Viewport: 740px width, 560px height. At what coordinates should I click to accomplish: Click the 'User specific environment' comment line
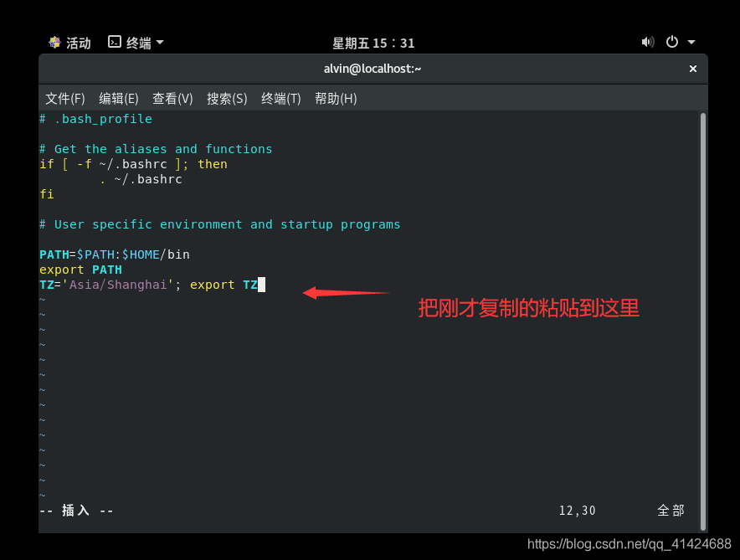220,224
